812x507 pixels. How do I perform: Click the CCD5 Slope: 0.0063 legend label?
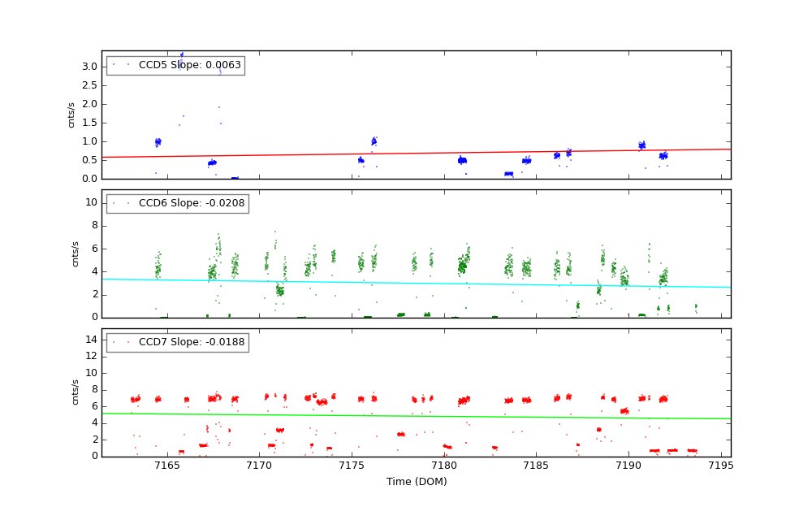(x=189, y=65)
